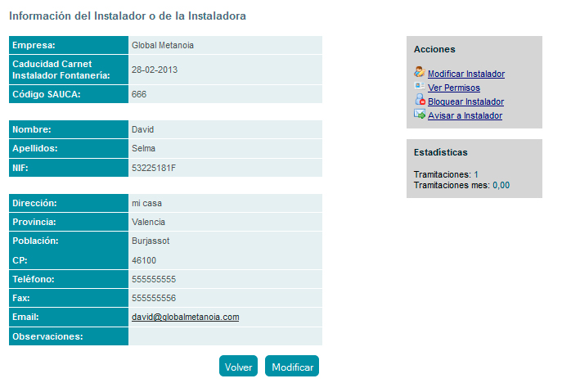Follow the Avisar a Instalador link

click(x=465, y=115)
